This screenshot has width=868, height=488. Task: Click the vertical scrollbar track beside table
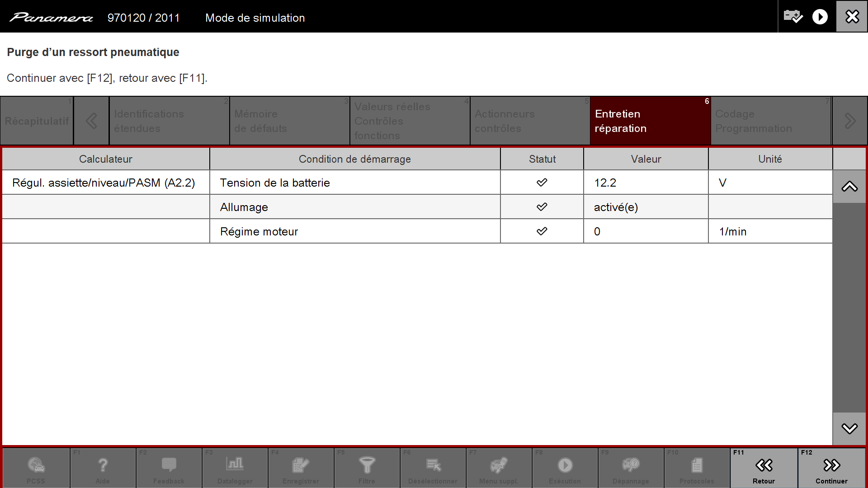pyautogui.click(x=849, y=307)
